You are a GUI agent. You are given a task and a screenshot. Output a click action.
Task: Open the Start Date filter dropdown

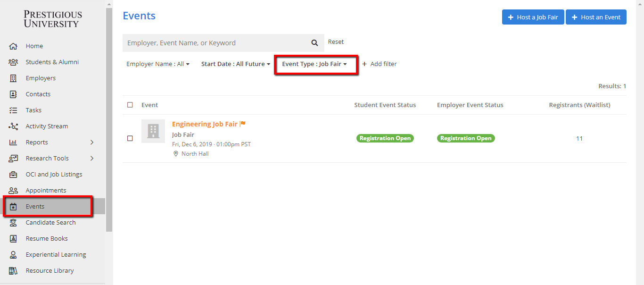pyautogui.click(x=236, y=64)
